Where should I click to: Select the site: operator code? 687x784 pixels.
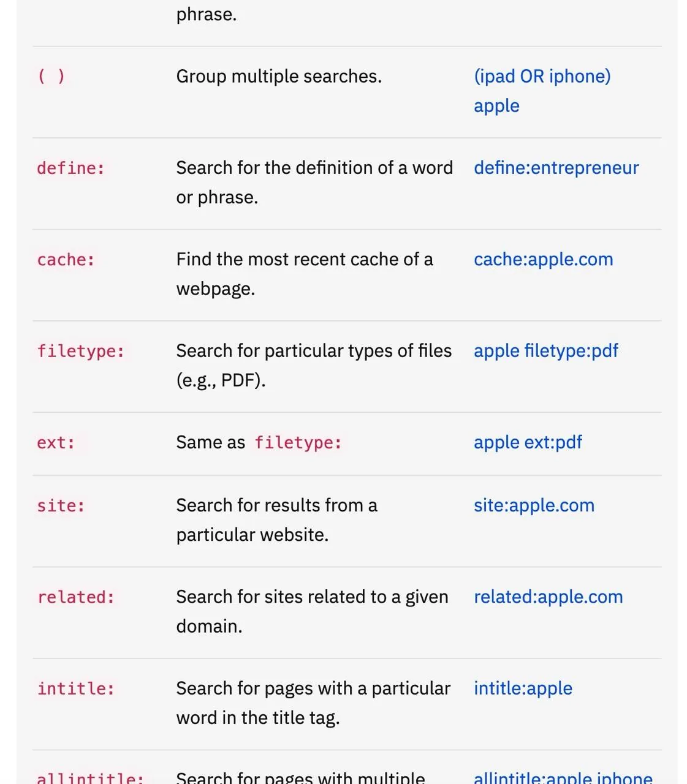tap(61, 506)
